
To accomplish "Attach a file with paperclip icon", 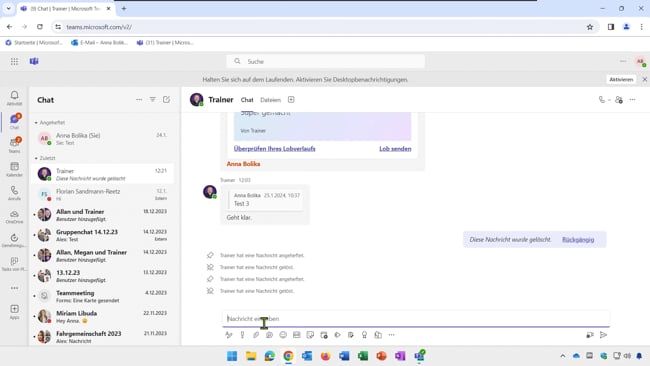I will (x=256, y=335).
